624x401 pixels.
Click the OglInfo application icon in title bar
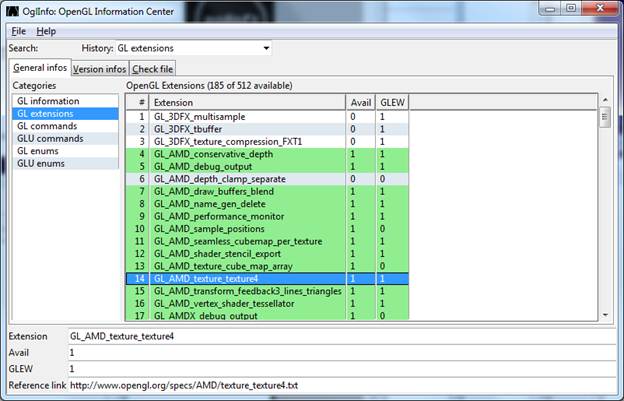[12, 10]
